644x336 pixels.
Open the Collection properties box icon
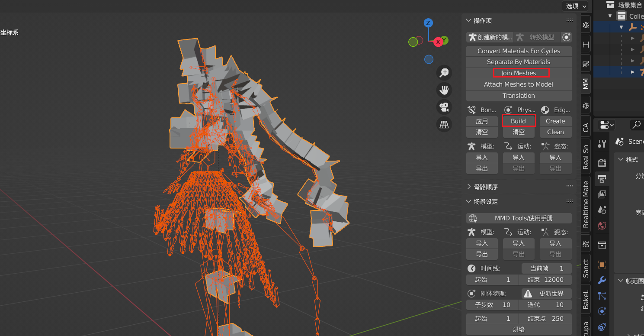point(602,246)
